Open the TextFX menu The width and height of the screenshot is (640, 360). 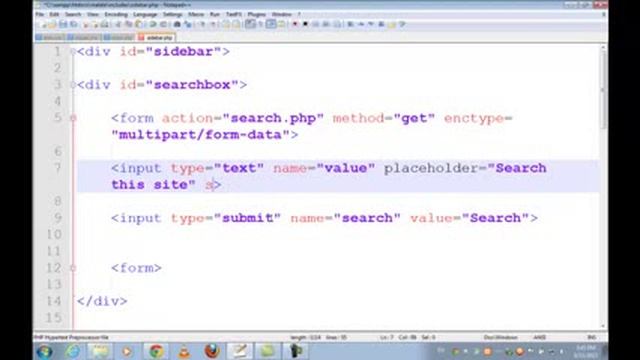click(x=234, y=14)
